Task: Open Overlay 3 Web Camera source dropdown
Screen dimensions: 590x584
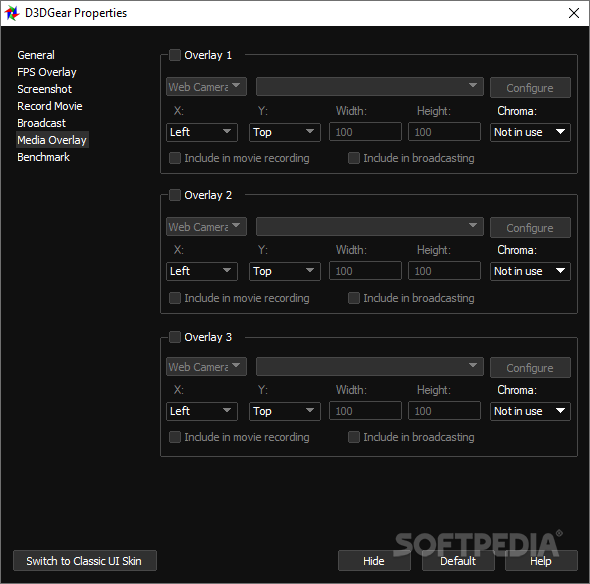Action: pyautogui.click(x=206, y=367)
